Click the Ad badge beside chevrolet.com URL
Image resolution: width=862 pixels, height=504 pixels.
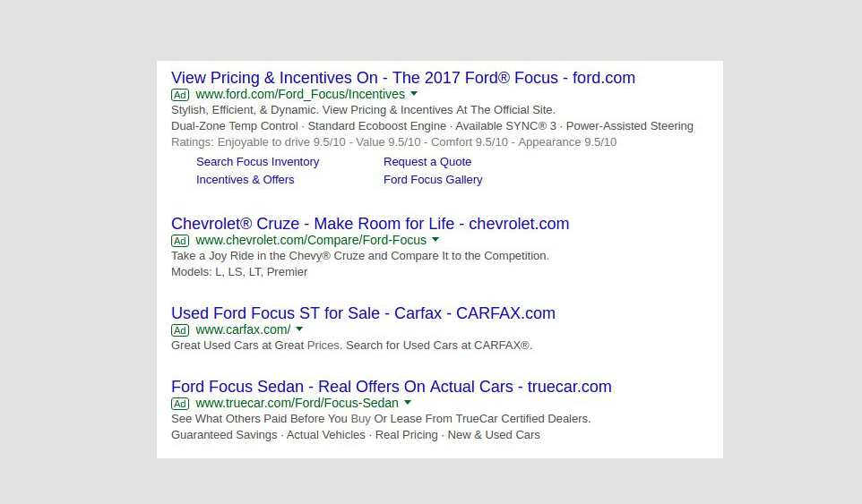(180, 241)
